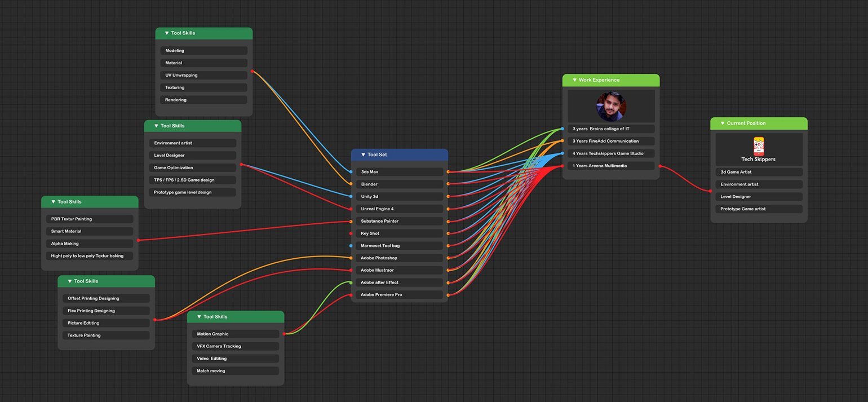Click the green input socket beside Adobe after Effect
The width and height of the screenshot is (868, 402).
click(x=351, y=282)
